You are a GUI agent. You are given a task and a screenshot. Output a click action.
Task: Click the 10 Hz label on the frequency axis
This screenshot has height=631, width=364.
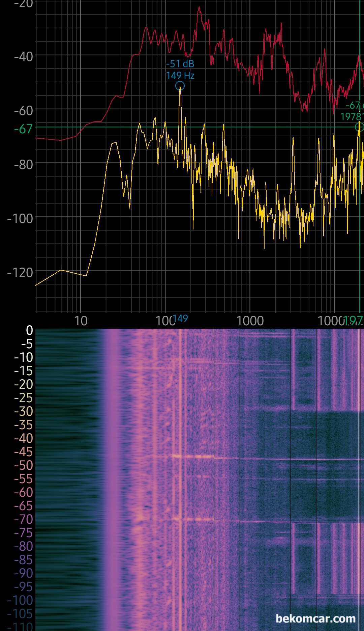click(81, 321)
